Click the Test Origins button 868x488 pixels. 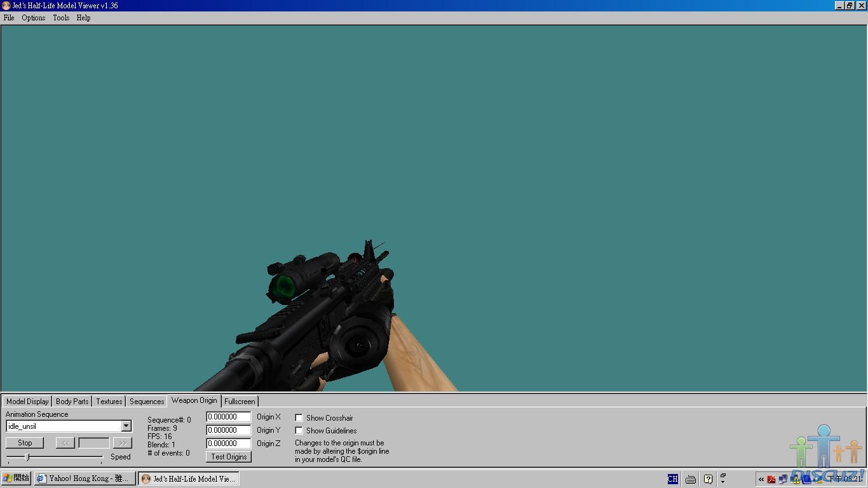pyautogui.click(x=229, y=457)
